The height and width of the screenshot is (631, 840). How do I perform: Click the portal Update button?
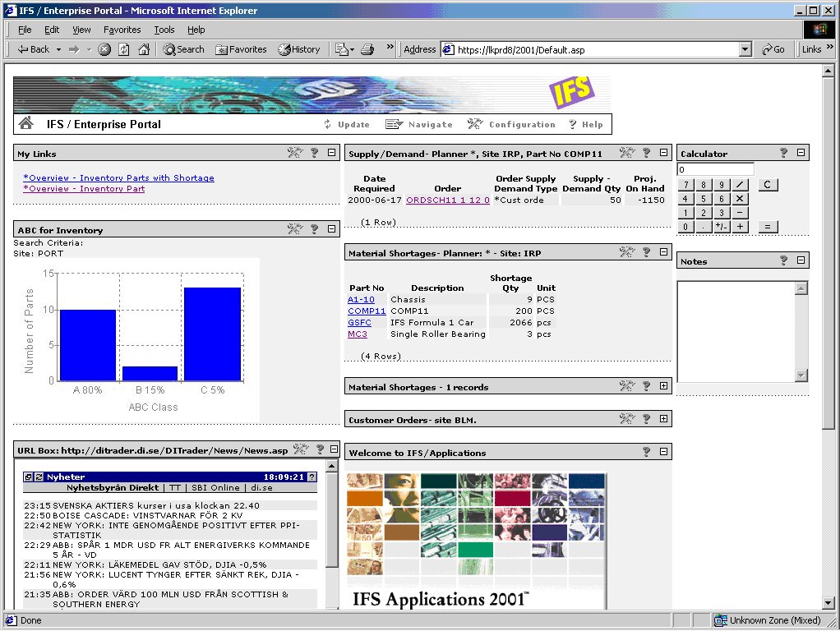tap(347, 124)
